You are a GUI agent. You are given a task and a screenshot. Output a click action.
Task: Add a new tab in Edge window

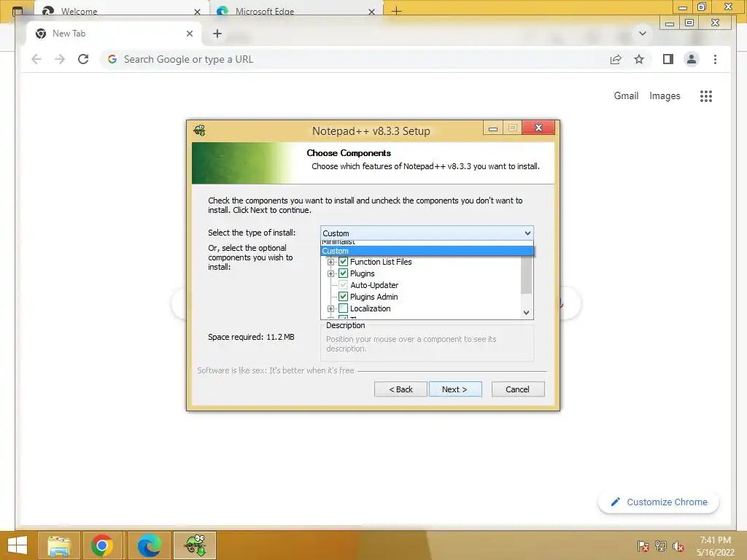pyautogui.click(x=396, y=10)
